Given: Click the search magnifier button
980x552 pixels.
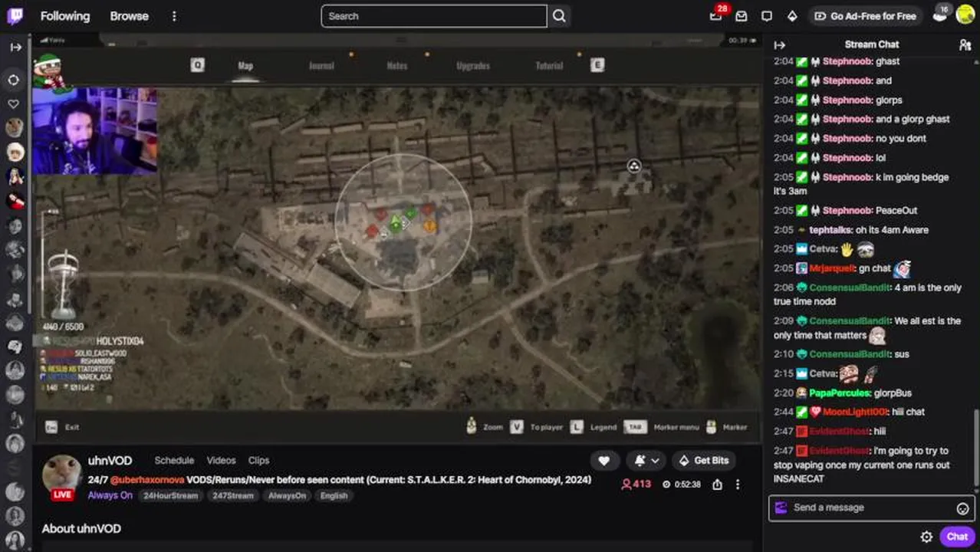Looking at the screenshot, I should pyautogui.click(x=559, y=16).
